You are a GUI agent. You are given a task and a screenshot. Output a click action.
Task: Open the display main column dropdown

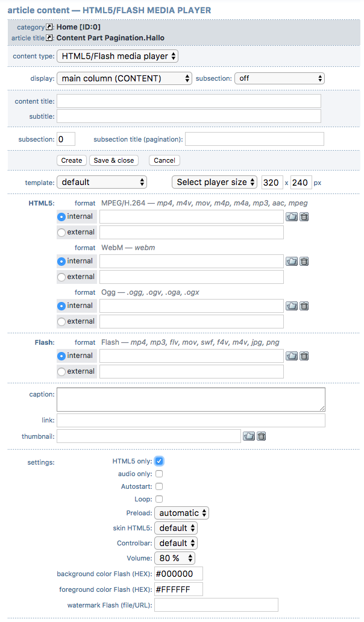(124, 78)
